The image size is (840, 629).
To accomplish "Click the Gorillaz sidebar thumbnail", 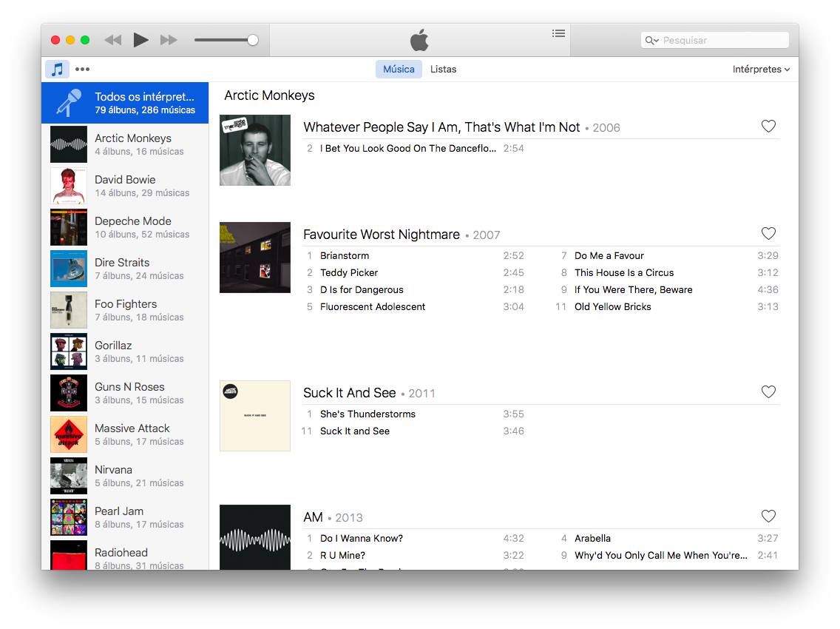I will coord(69,351).
